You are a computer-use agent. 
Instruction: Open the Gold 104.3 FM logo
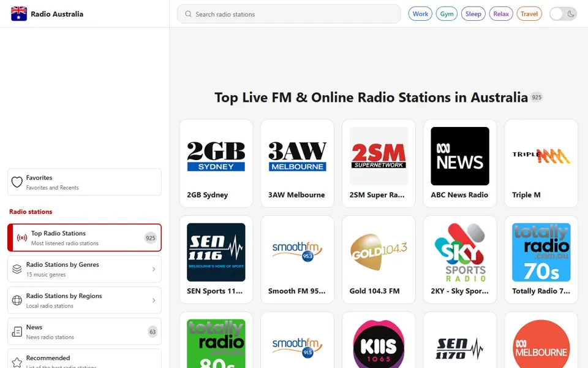(x=379, y=252)
